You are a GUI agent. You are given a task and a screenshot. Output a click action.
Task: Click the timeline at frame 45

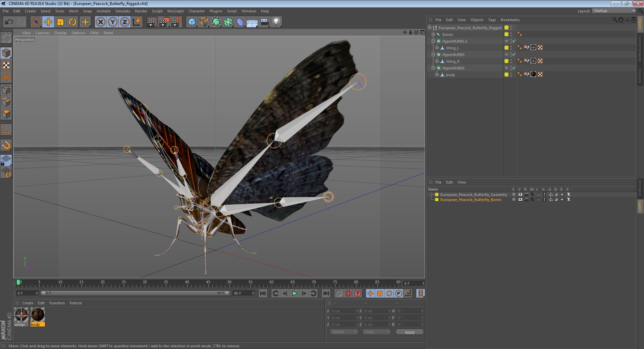coord(208,284)
